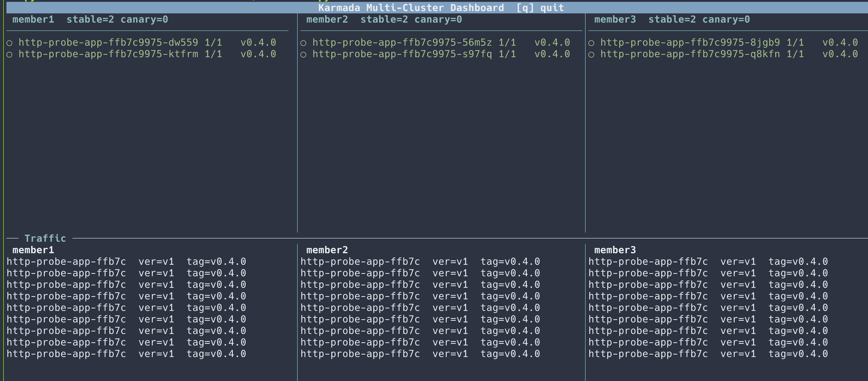Click the v0.4.0 version of pod 56m5z
Image resolution: width=868 pixels, height=381 pixels.
tap(552, 42)
